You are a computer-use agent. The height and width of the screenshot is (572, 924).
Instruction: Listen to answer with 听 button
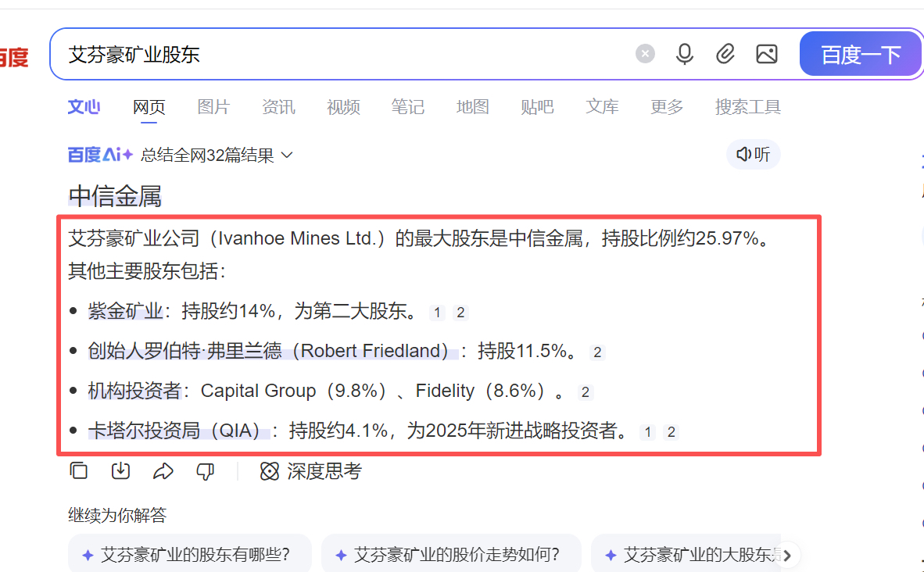(x=753, y=155)
